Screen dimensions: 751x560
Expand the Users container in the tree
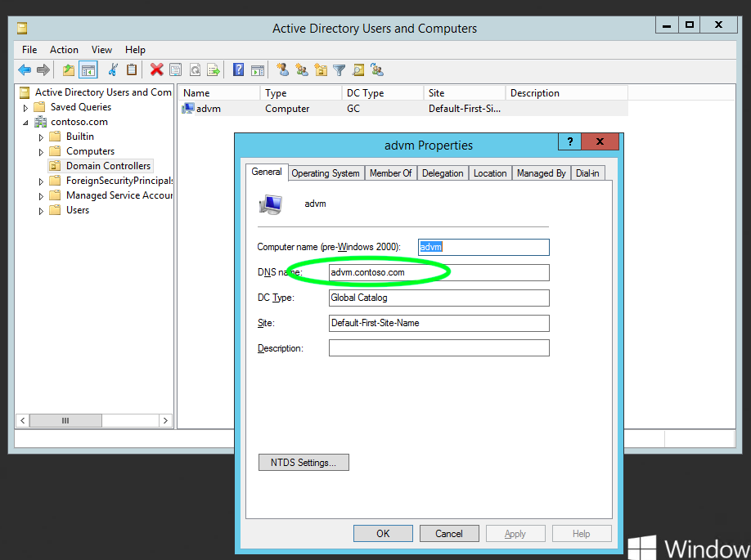pos(41,210)
